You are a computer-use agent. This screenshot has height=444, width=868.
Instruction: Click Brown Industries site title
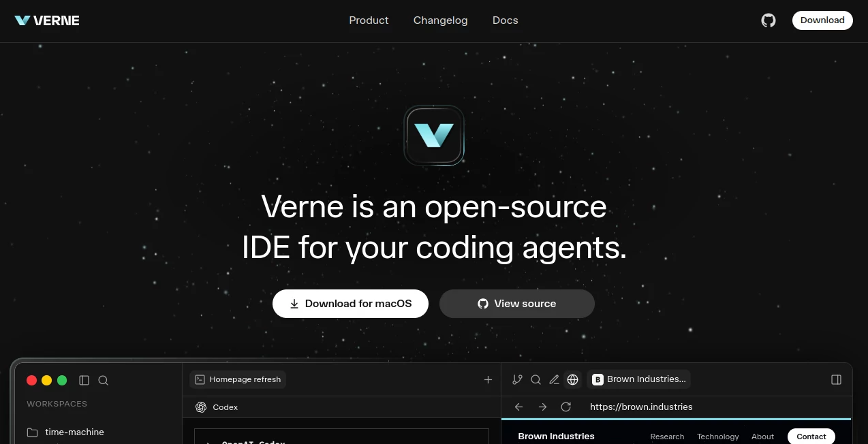[x=556, y=437]
